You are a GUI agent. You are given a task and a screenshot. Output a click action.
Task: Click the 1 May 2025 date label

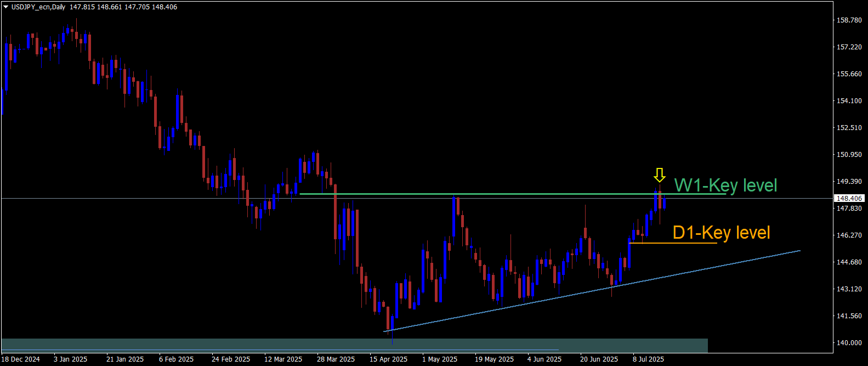coord(440,359)
